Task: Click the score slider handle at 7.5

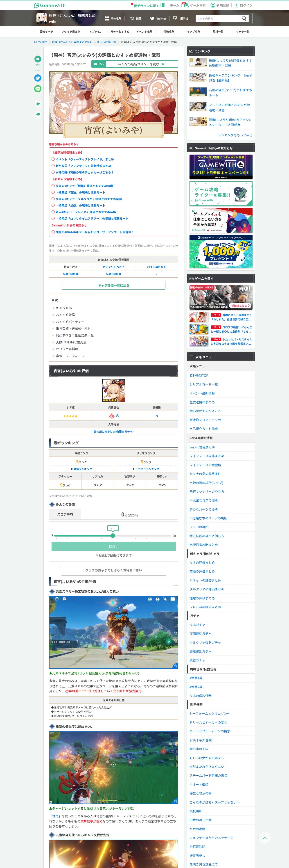Action: point(113,535)
